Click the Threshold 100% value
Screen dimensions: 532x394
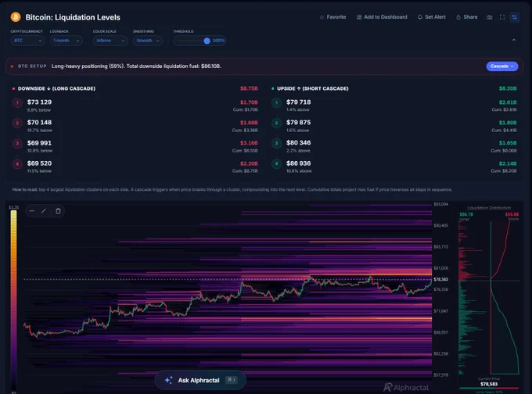tap(218, 41)
